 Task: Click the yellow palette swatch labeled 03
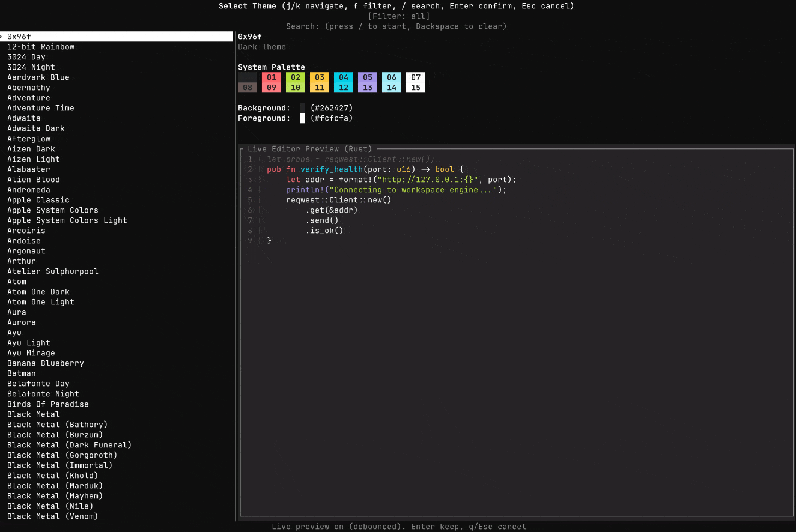click(x=320, y=77)
